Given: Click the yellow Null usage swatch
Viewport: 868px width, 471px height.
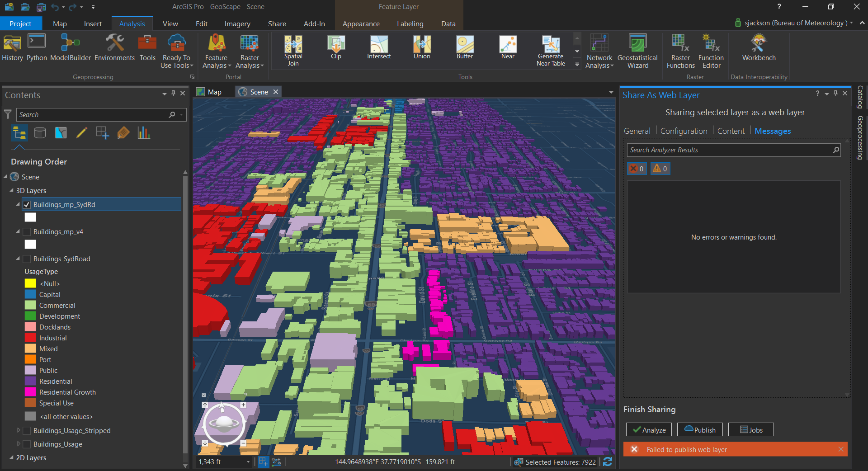Looking at the screenshot, I should click(30, 283).
